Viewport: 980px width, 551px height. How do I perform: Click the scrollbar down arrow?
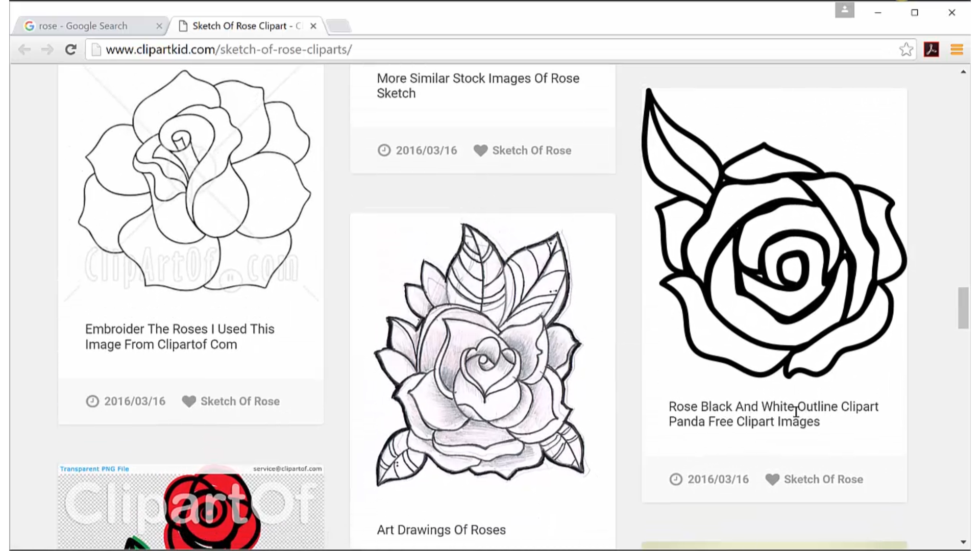(963, 542)
